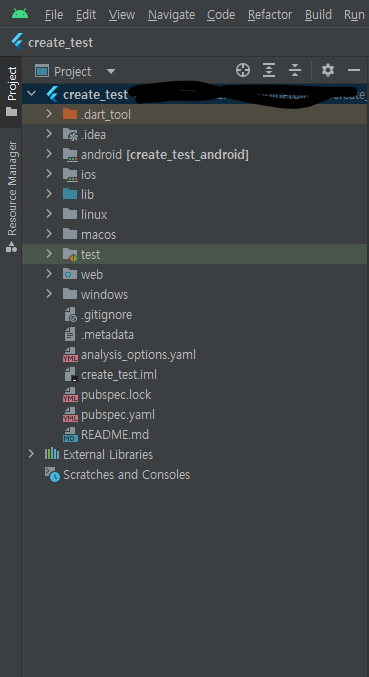The image size is (369, 677).
Task: Expand the .idea folder
Action: (x=49, y=134)
